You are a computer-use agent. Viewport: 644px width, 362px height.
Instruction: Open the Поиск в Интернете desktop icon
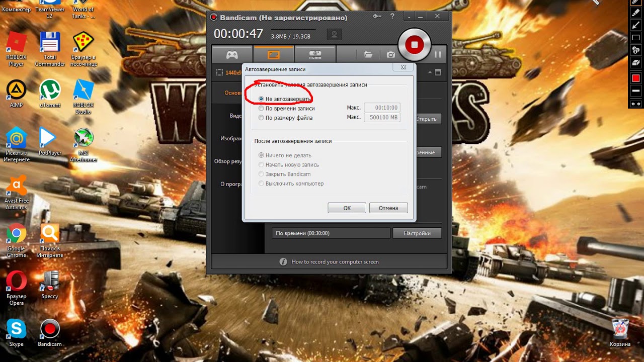(50, 240)
